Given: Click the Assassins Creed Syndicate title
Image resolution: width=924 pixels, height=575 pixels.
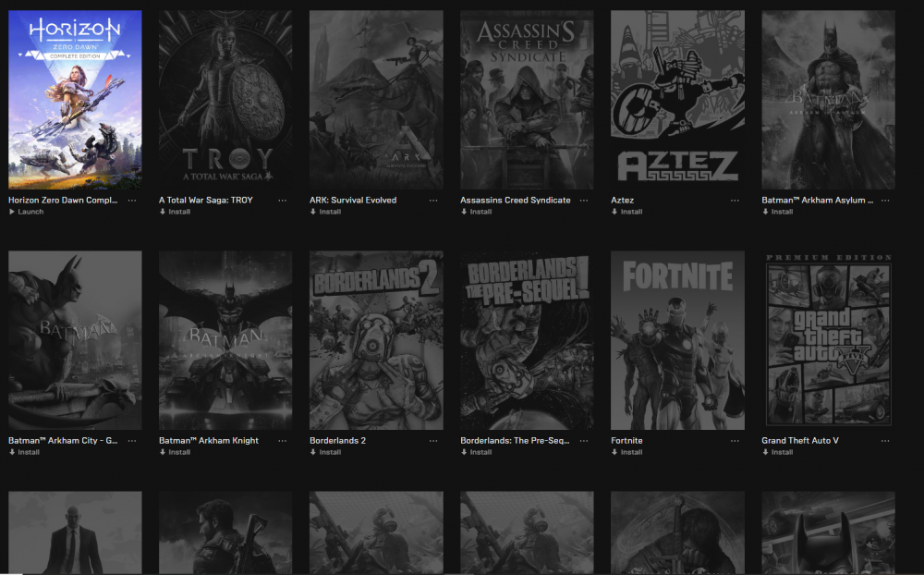Looking at the screenshot, I should (516, 200).
